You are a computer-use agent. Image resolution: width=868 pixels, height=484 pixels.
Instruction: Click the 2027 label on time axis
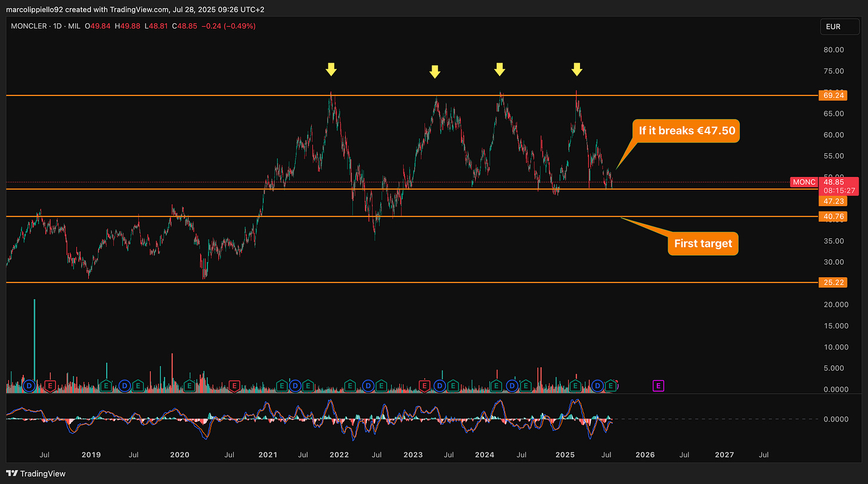pyautogui.click(x=724, y=454)
